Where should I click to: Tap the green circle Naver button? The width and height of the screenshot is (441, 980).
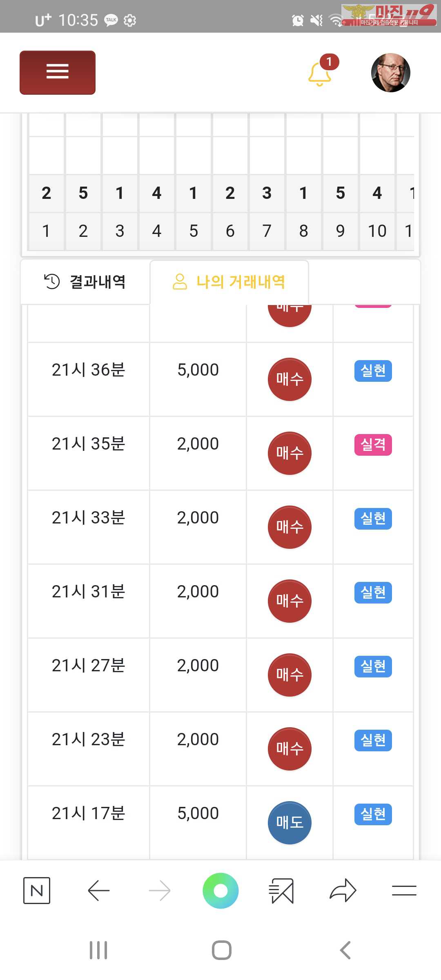(x=220, y=891)
